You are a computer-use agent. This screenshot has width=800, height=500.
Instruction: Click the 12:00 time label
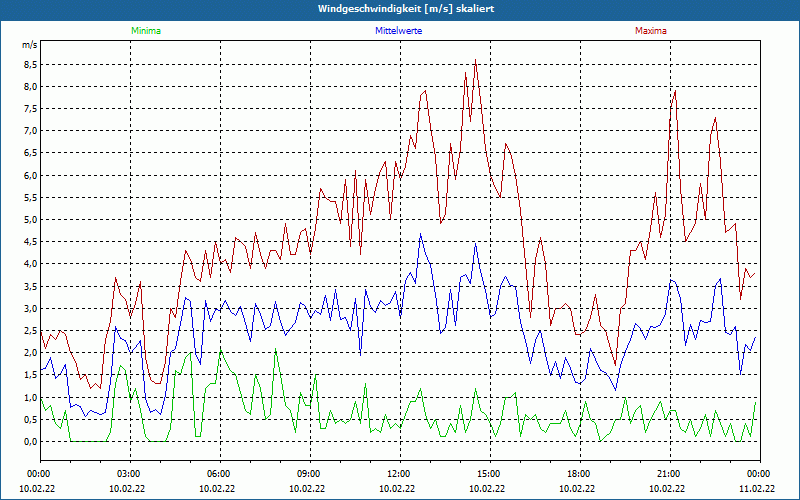(399, 474)
